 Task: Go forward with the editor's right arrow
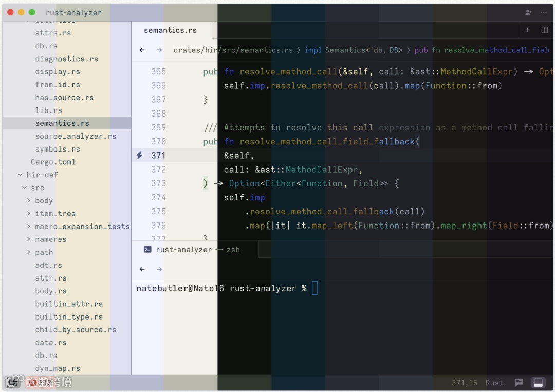point(159,50)
